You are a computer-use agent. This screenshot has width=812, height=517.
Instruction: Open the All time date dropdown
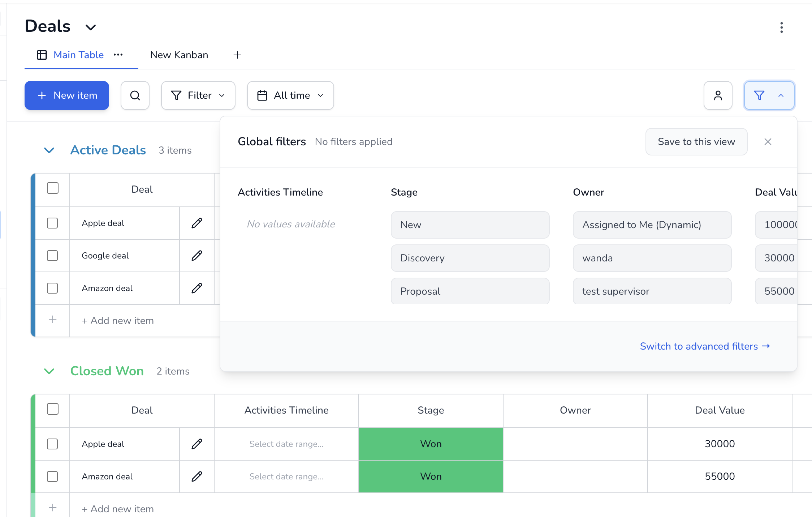click(290, 95)
